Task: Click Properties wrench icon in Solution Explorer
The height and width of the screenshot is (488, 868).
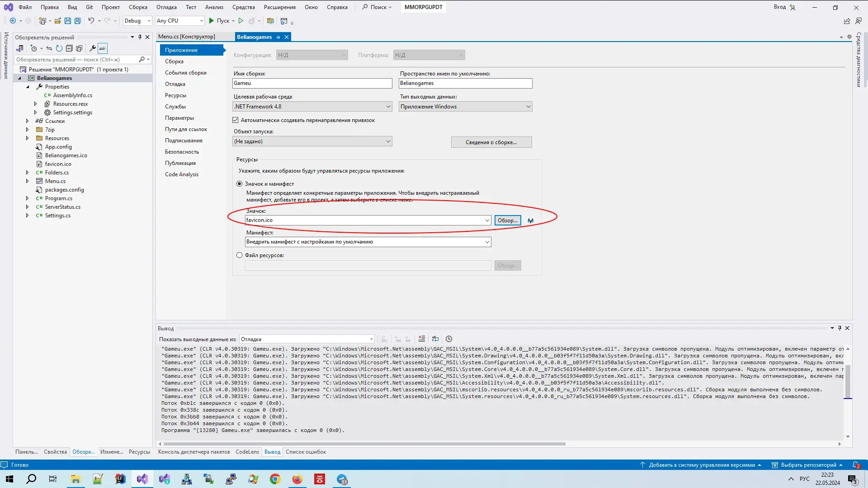Action: (x=93, y=48)
